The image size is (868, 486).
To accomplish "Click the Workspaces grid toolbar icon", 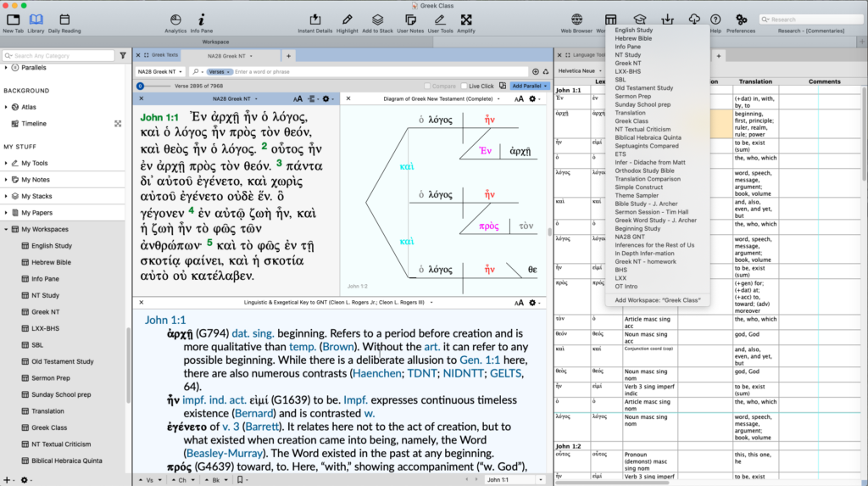I will pos(610,20).
